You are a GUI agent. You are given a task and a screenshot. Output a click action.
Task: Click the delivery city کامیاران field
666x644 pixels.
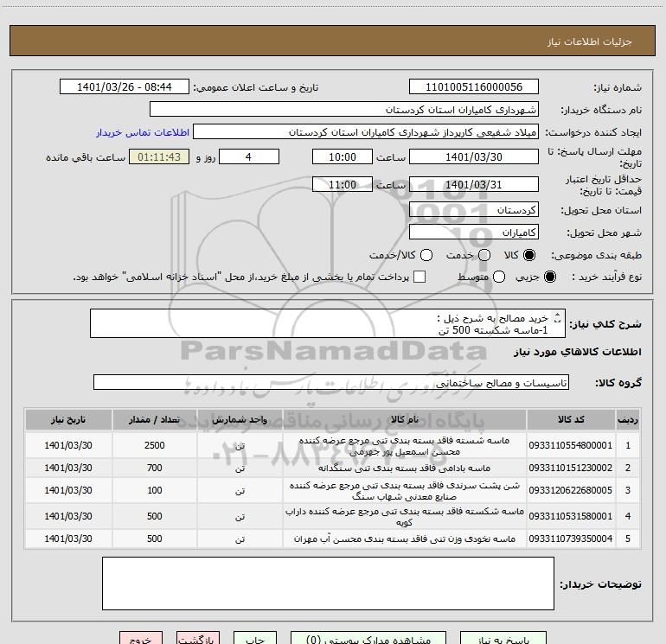[474, 233]
